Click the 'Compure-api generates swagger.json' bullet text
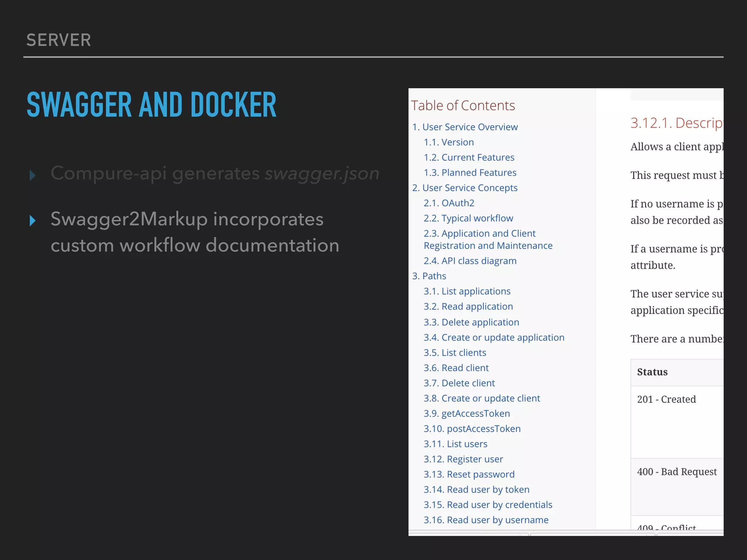Viewport: 747px width, 560px height. tap(215, 174)
